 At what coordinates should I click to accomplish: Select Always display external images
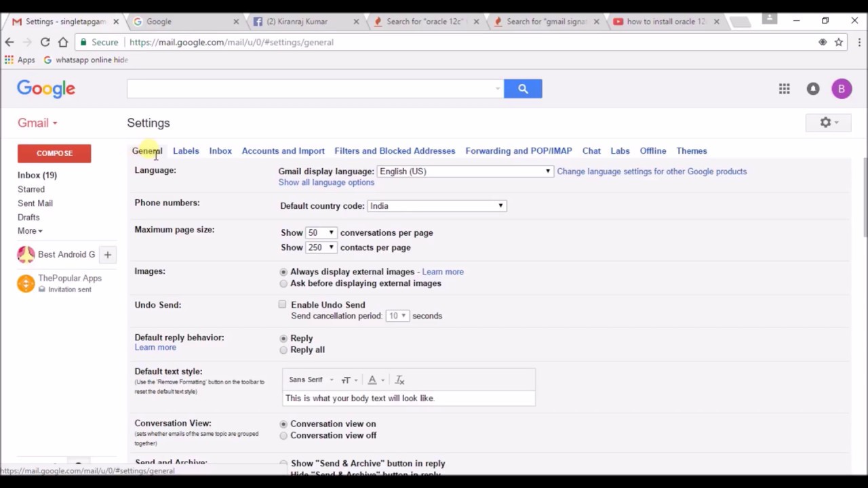click(x=283, y=272)
